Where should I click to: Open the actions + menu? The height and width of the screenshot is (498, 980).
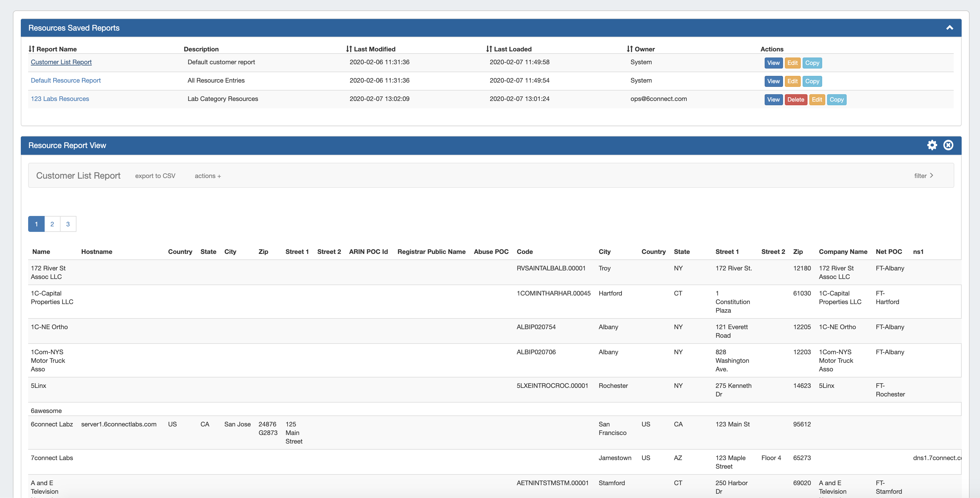[208, 176]
